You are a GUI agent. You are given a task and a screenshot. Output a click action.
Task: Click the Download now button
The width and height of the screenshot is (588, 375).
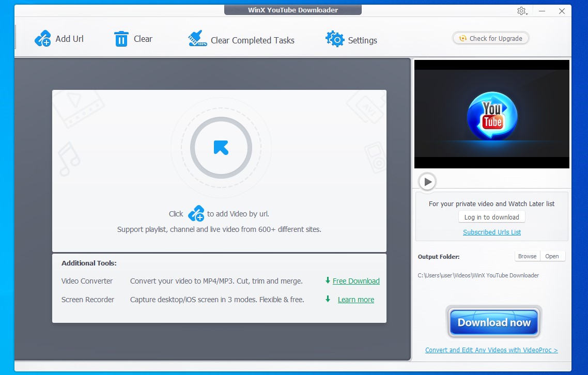point(493,322)
